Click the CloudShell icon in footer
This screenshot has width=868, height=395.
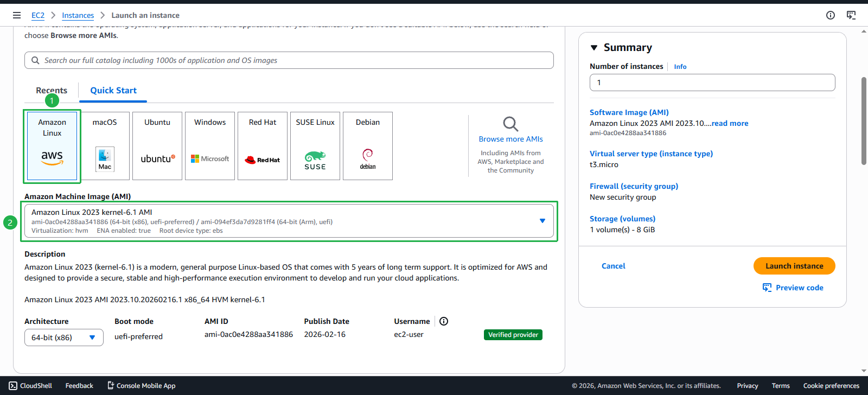(13, 386)
